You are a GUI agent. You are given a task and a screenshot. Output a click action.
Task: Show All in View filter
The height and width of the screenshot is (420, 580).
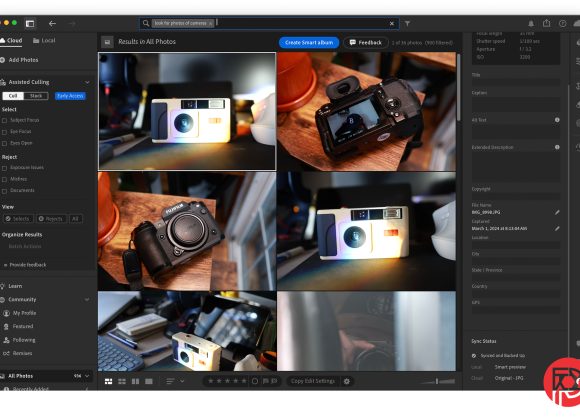(75, 219)
